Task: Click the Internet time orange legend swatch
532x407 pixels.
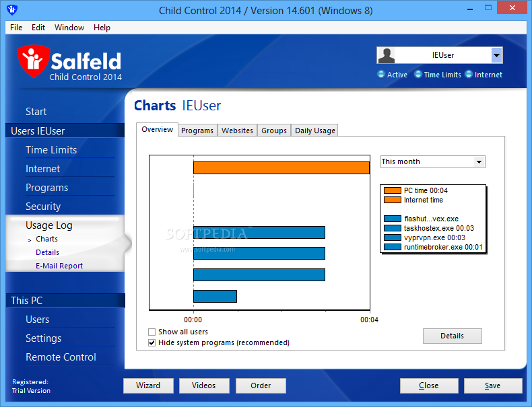Action: click(x=393, y=200)
